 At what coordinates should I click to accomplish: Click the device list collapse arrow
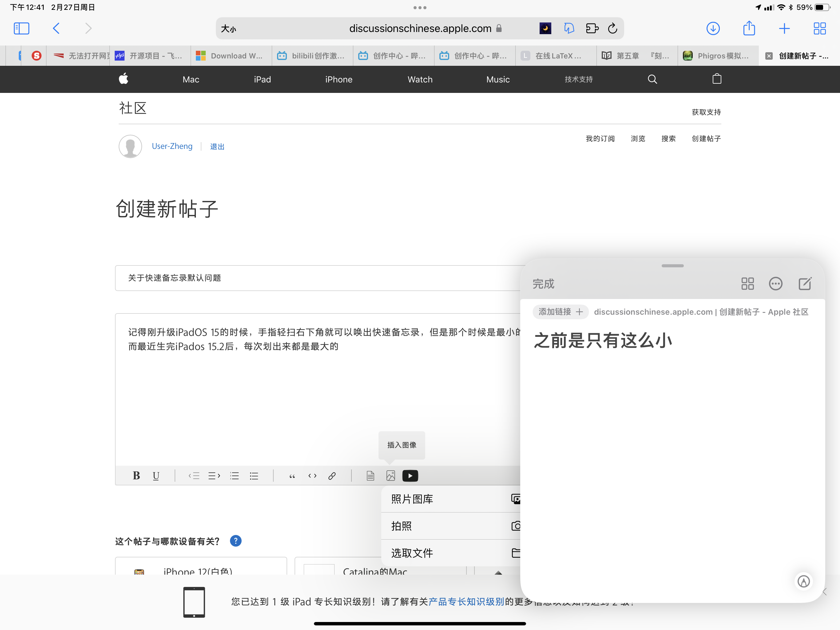pos(498,572)
